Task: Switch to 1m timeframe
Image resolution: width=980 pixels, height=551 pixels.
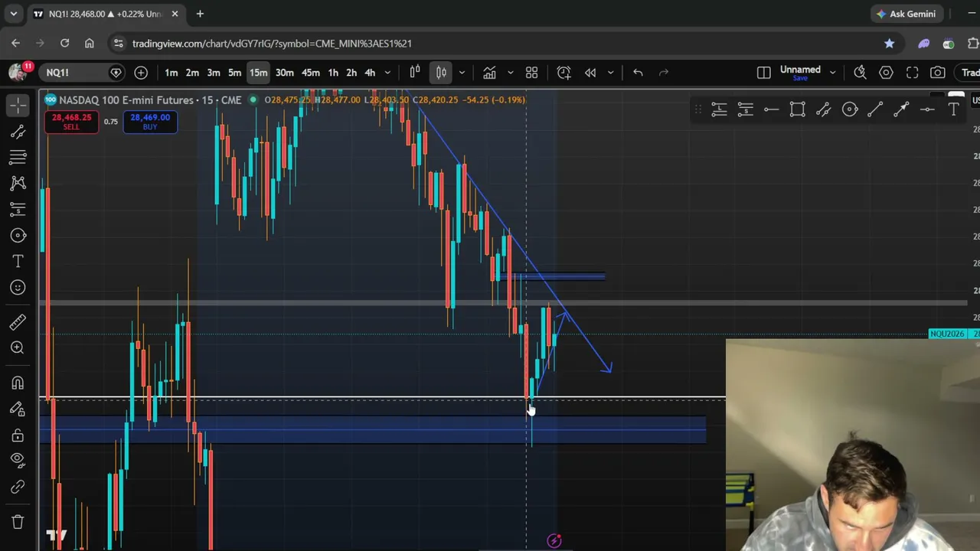Action: pos(171,73)
